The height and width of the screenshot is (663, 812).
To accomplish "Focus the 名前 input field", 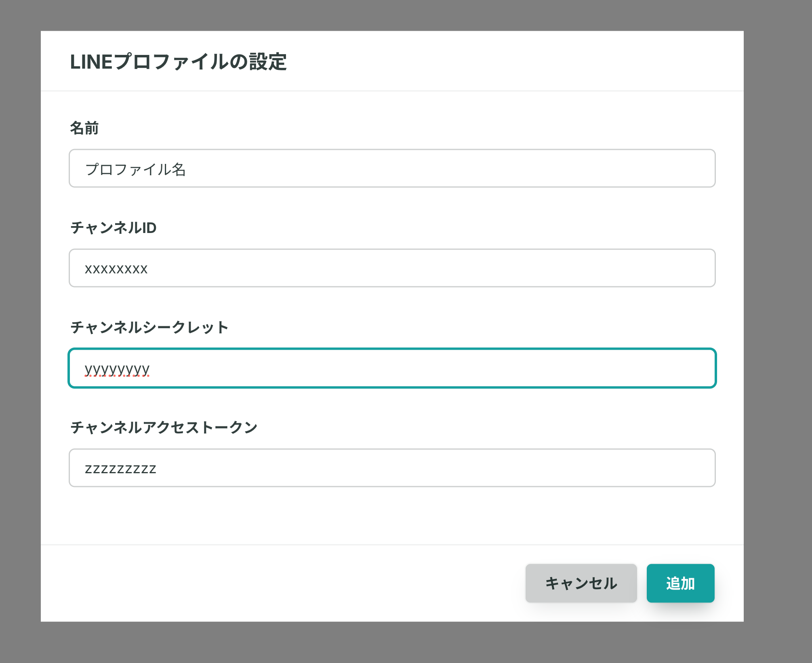I will 392,168.
